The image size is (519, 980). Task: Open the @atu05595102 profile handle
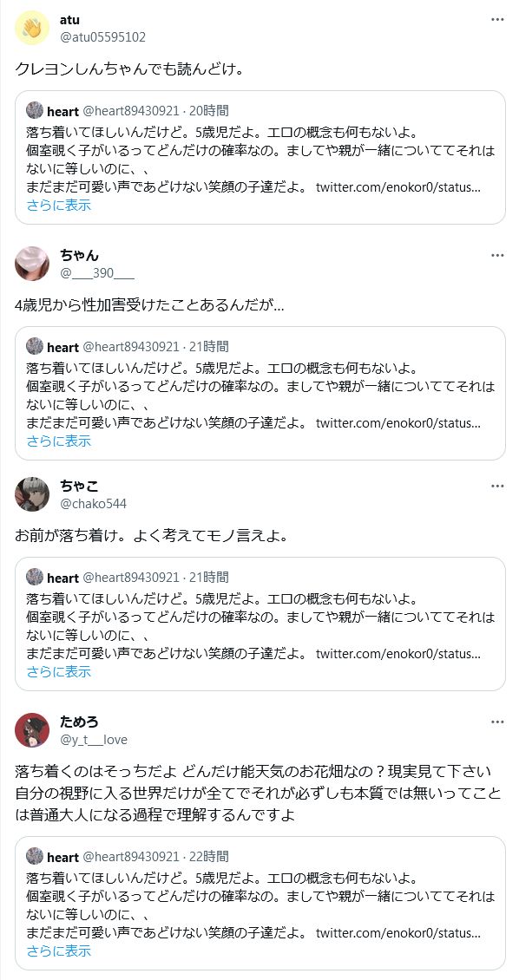(x=102, y=37)
